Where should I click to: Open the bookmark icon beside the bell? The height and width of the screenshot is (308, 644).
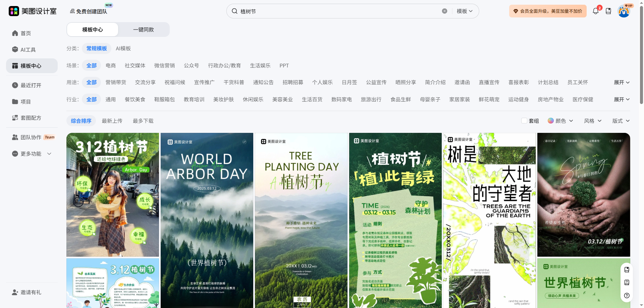coord(608,11)
